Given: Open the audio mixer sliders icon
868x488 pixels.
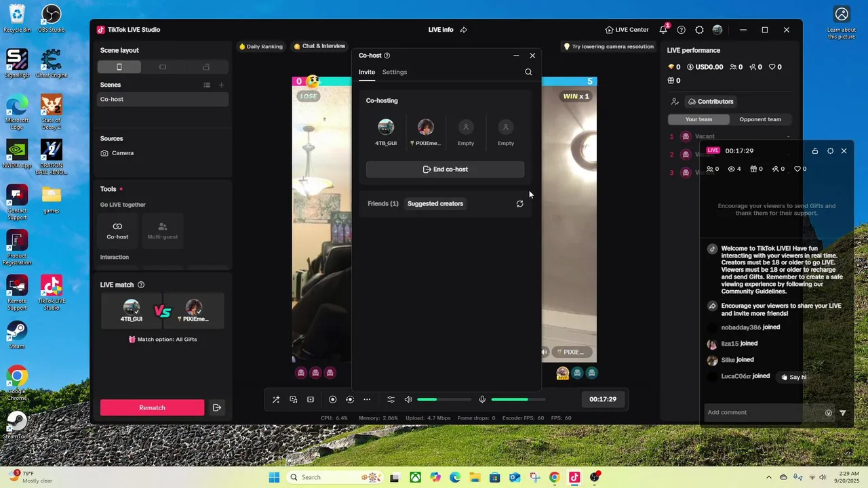Looking at the screenshot, I should (x=391, y=400).
